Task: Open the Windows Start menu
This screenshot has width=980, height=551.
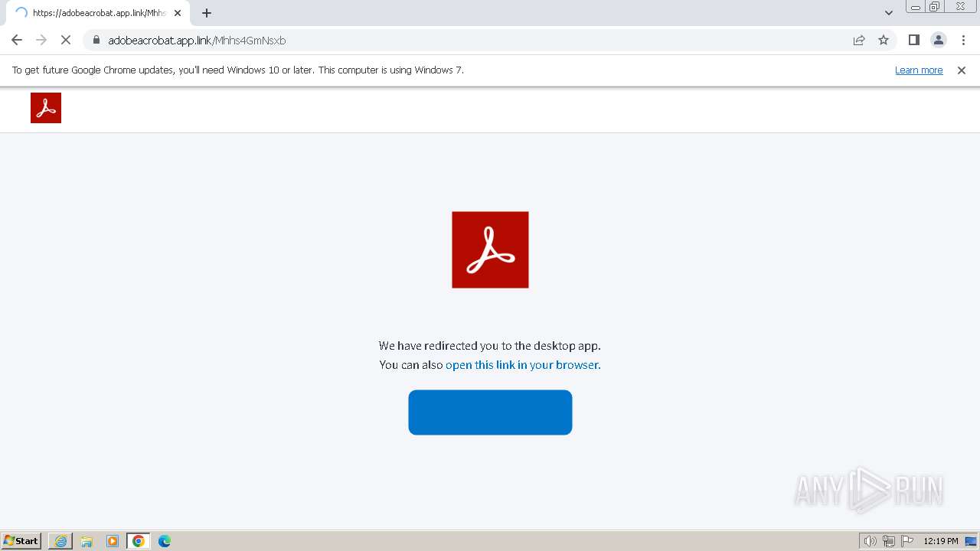Action: coord(21,540)
